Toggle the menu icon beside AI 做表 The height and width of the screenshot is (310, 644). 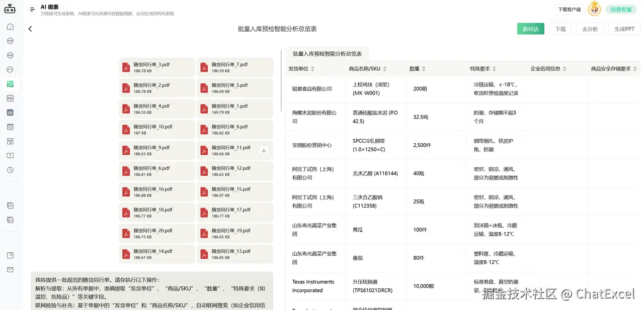click(x=33, y=9)
